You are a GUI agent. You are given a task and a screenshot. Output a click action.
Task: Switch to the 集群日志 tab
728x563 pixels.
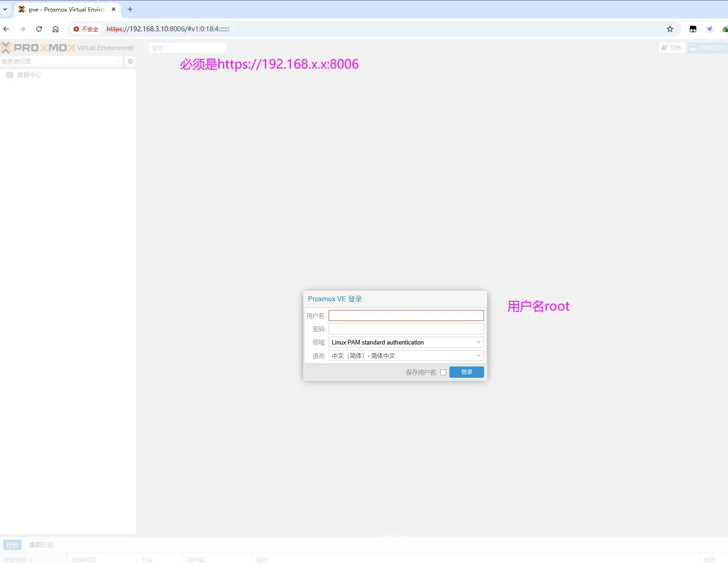41,545
